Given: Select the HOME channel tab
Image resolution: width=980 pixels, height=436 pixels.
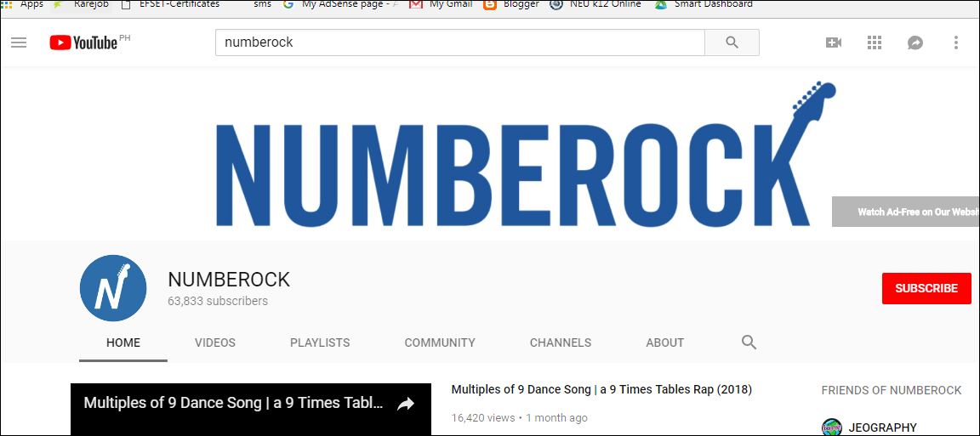Looking at the screenshot, I should tap(123, 343).
